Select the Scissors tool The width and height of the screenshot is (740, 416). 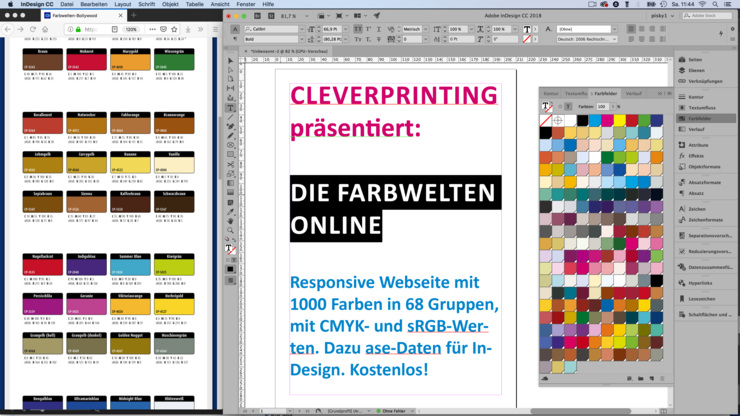230,164
